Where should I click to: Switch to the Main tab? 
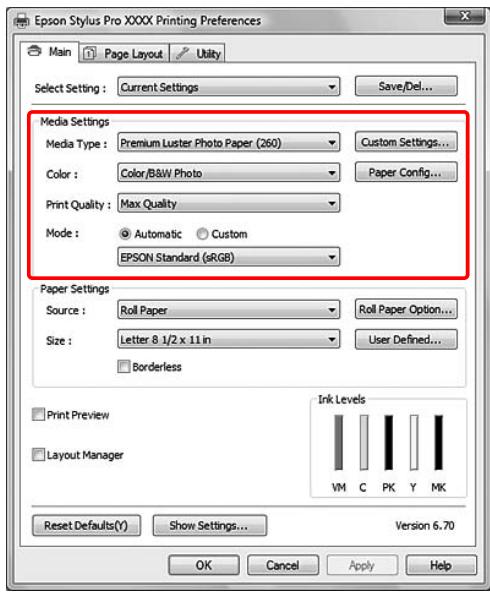[x=50, y=52]
